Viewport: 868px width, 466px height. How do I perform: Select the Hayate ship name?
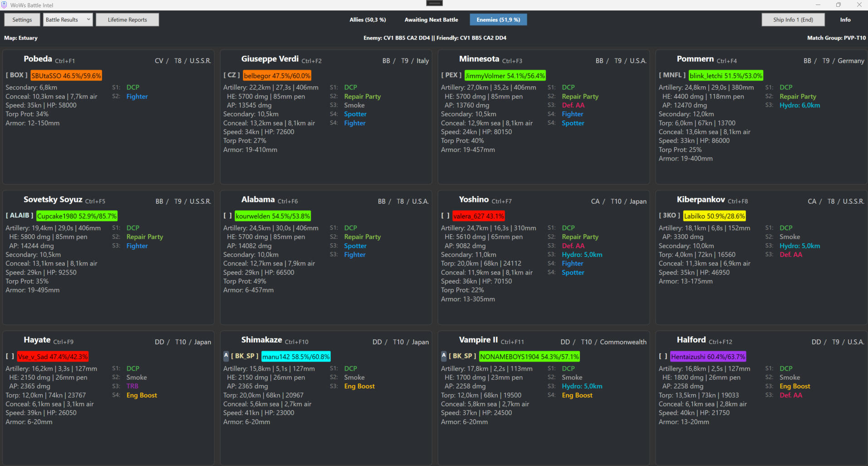pyautogui.click(x=37, y=340)
